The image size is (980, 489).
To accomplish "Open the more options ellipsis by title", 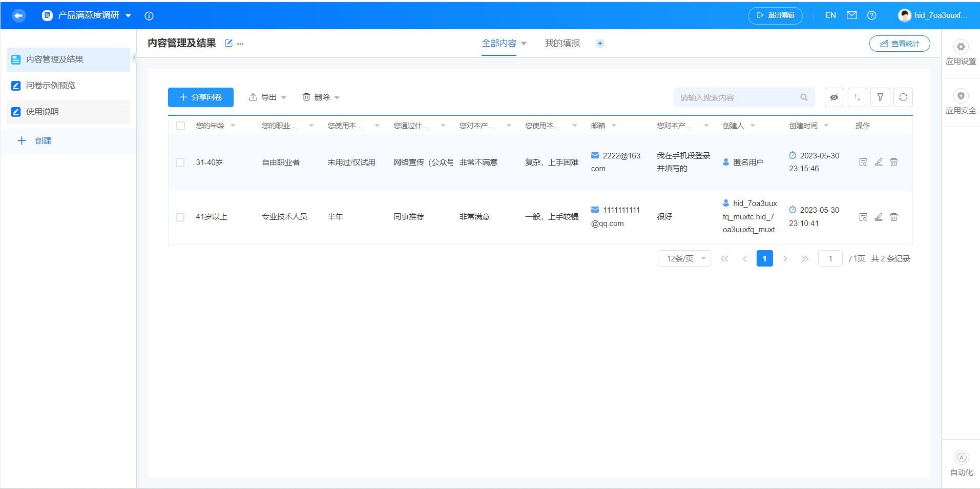I will click(x=240, y=44).
